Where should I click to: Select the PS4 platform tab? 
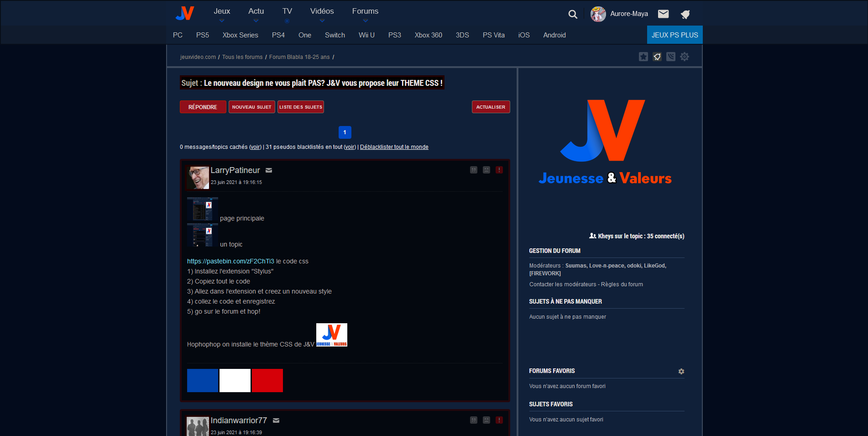pos(278,35)
